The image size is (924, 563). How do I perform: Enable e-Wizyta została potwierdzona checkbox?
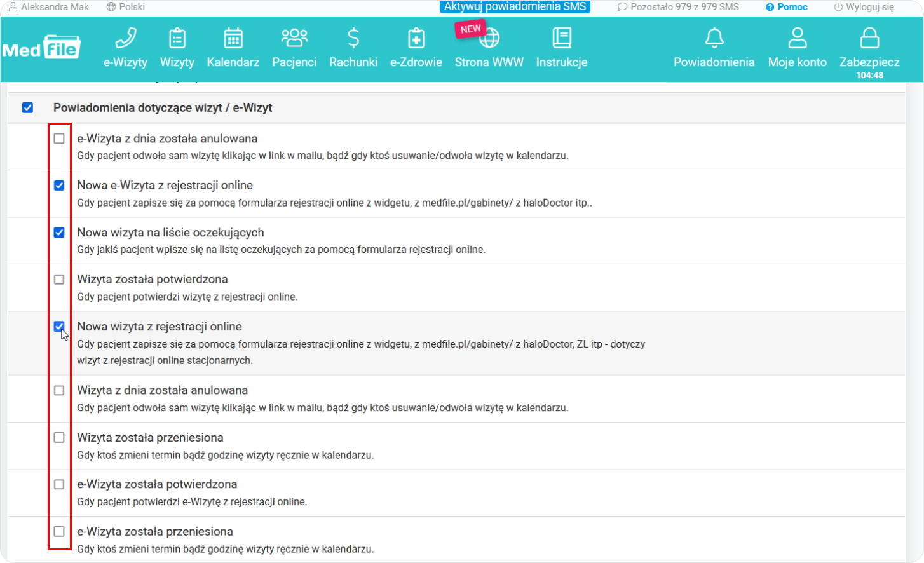(x=59, y=484)
